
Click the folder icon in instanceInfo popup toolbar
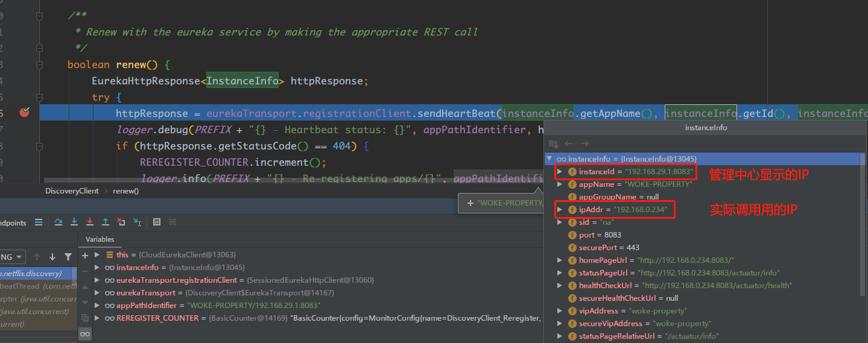click(554, 143)
